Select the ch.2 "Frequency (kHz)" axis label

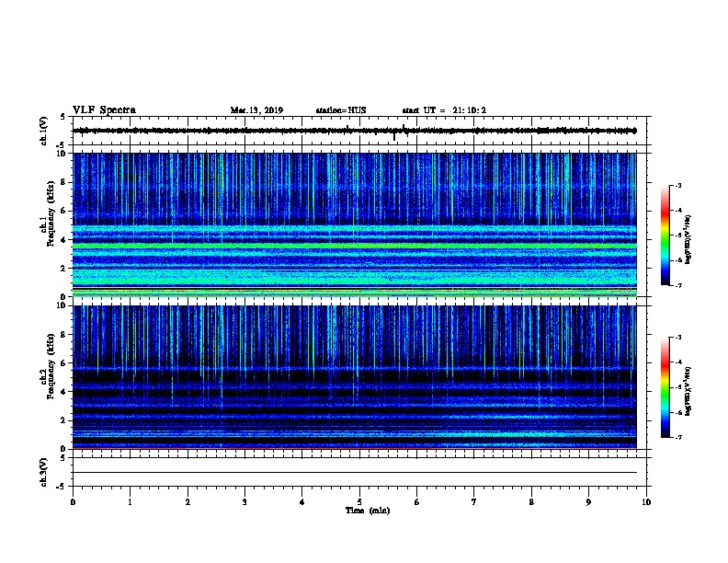(x=51, y=366)
